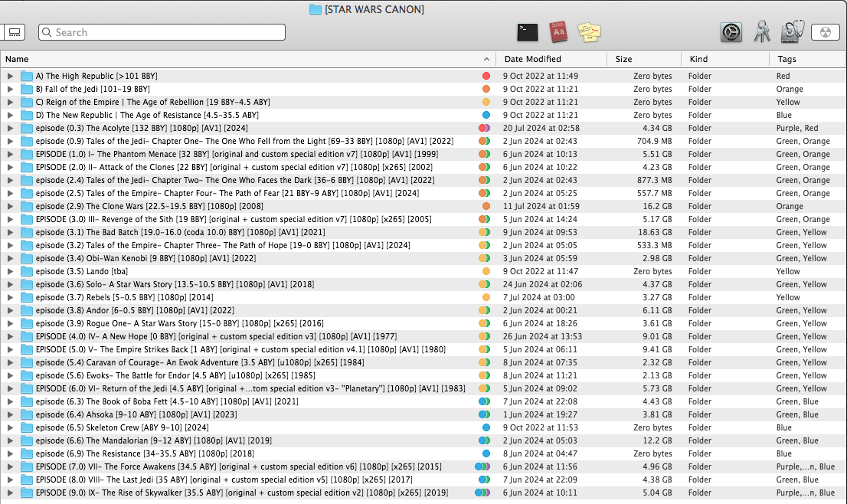Sort by Kind column header
The image size is (847, 504).
pyautogui.click(x=725, y=59)
